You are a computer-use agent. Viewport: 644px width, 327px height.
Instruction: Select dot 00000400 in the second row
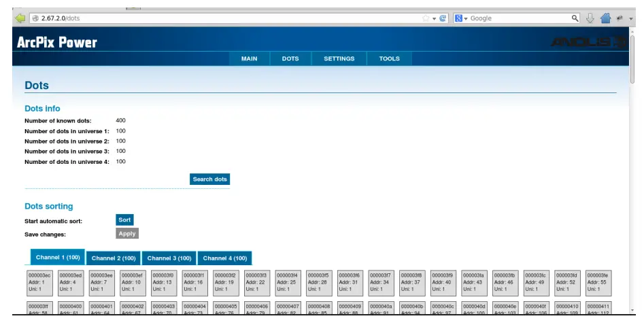point(71,308)
